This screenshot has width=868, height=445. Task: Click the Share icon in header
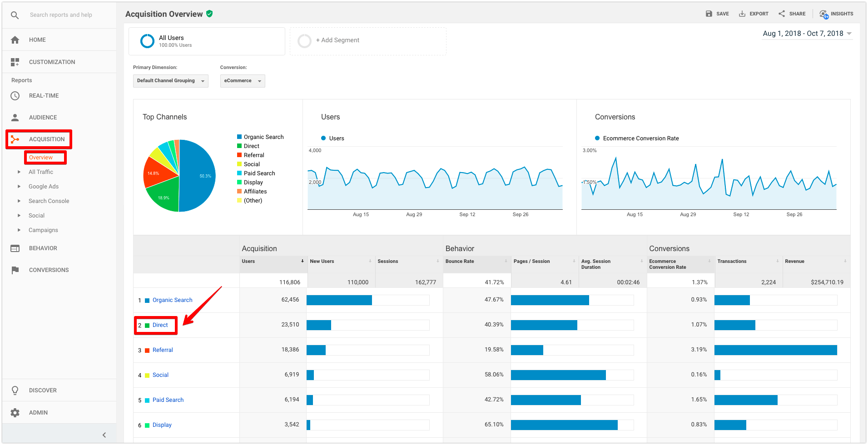coord(782,14)
